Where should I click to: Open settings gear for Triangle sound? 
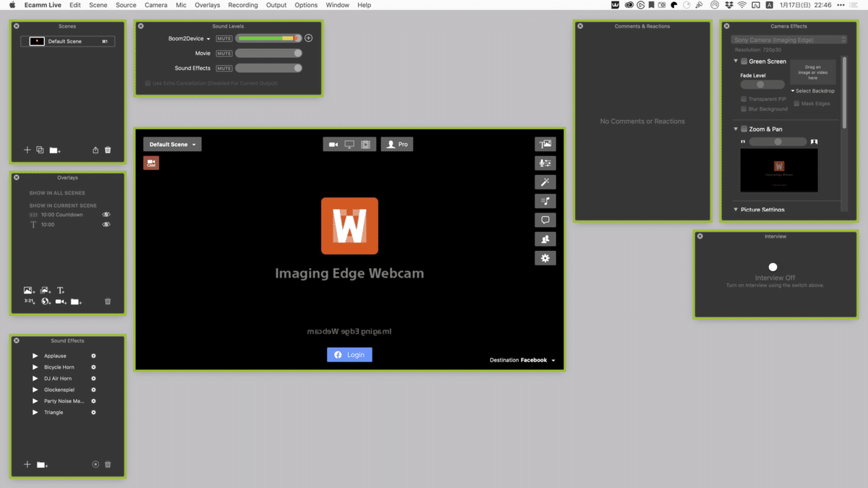(93, 412)
